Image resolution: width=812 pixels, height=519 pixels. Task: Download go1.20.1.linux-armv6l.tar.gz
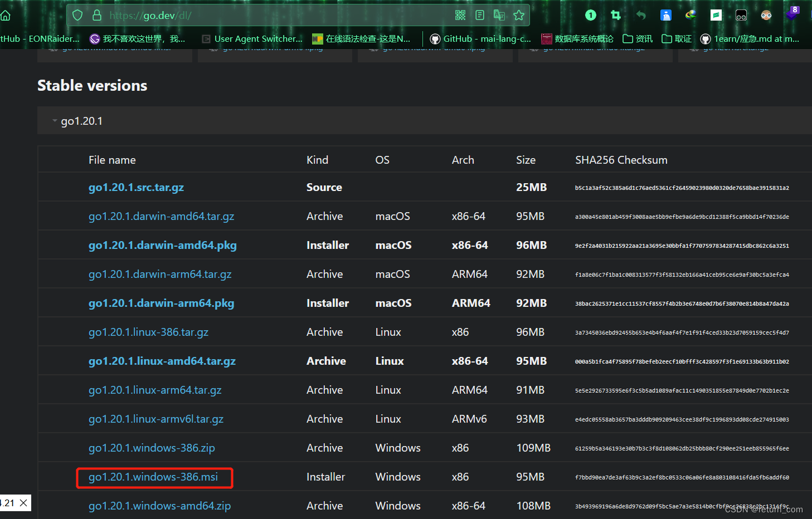click(156, 419)
